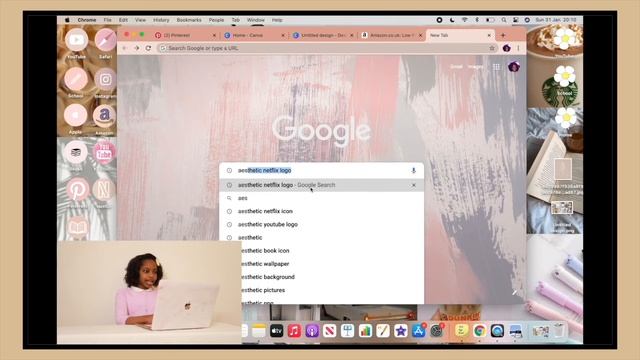
Task: Open the Safari desktop shortcut icon
Action: point(105,40)
